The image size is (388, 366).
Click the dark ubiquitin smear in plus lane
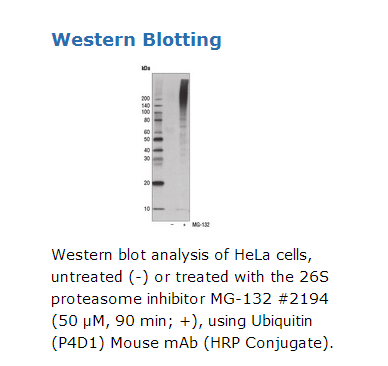point(184,96)
